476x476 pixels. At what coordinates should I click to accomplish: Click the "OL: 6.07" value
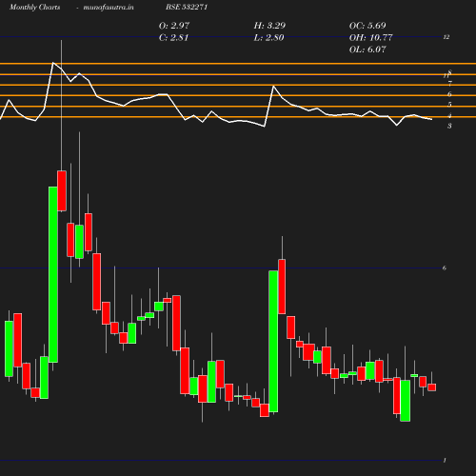[x=367, y=50]
